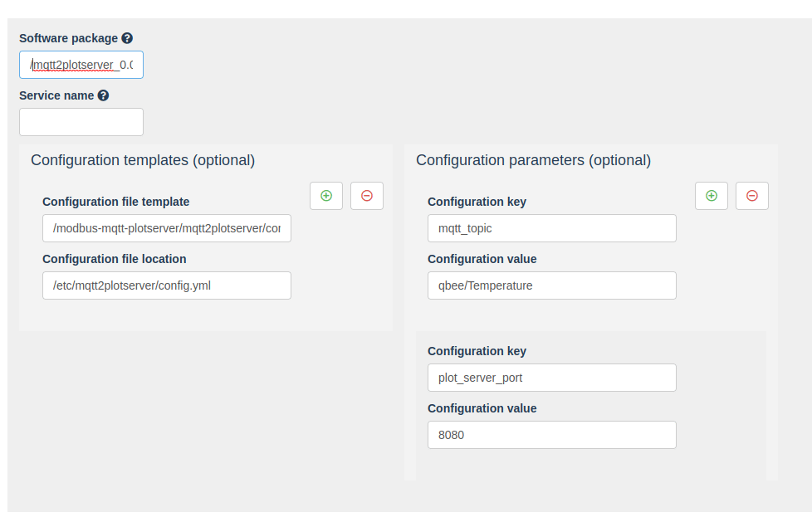
Task: Click the mqtt_topic configuration key field
Action: point(551,227)
